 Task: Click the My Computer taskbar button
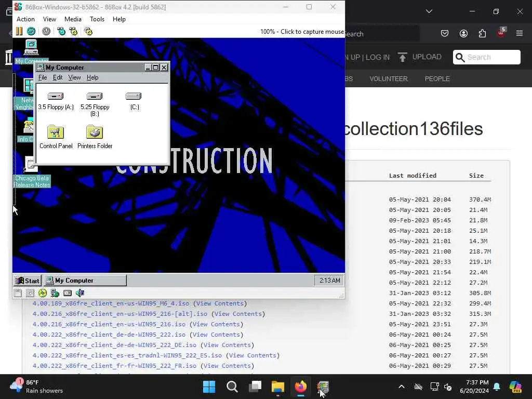(x=85, y=281)
